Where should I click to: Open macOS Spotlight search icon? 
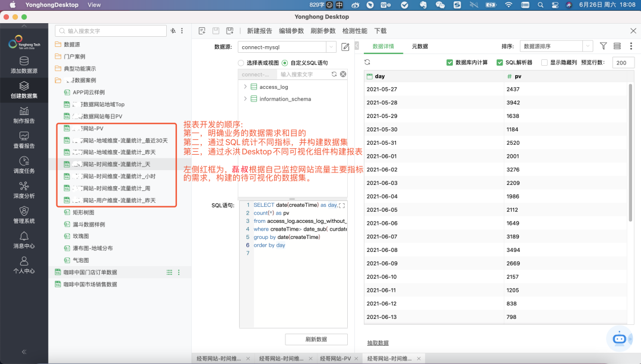click(541, 5)
